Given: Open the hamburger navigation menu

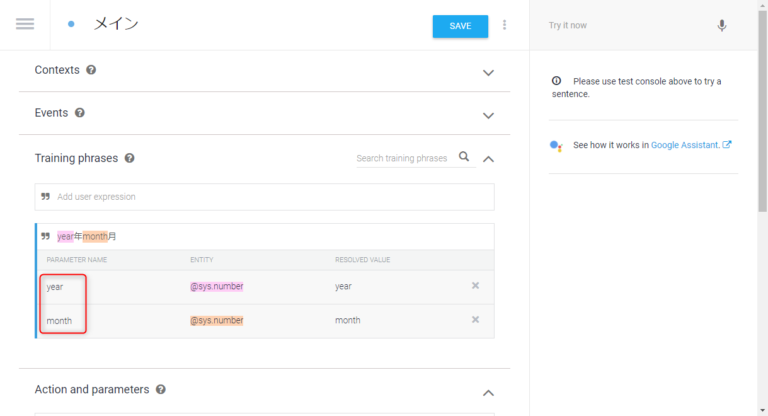Looking at the screenshot, I should pos(25,25).
